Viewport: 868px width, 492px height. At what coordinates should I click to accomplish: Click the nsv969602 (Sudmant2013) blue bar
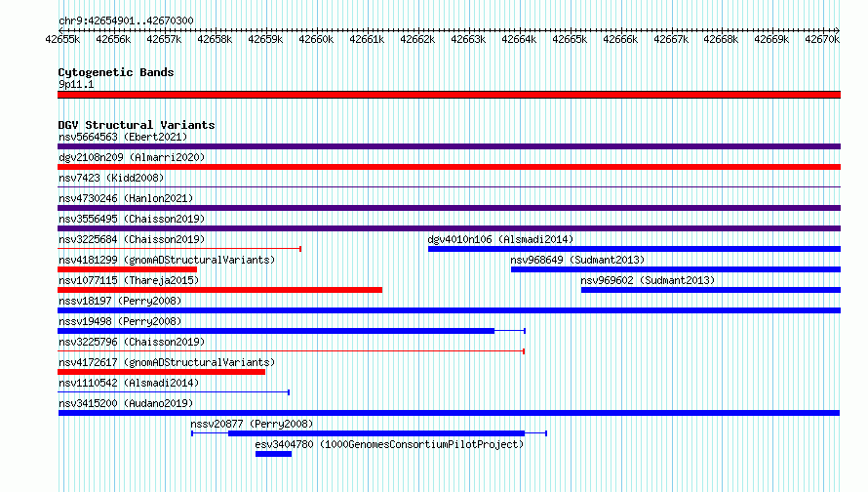(711, 290)
